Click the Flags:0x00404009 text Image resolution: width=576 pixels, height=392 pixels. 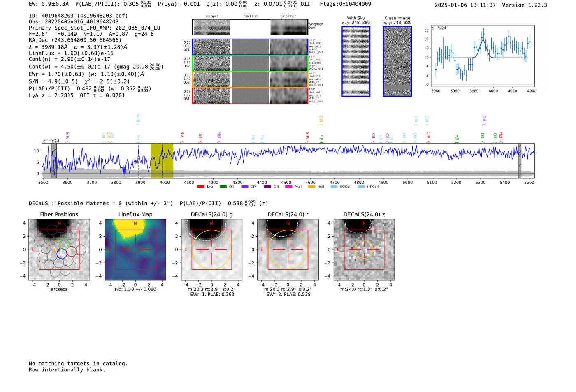[x=345, y=4]
